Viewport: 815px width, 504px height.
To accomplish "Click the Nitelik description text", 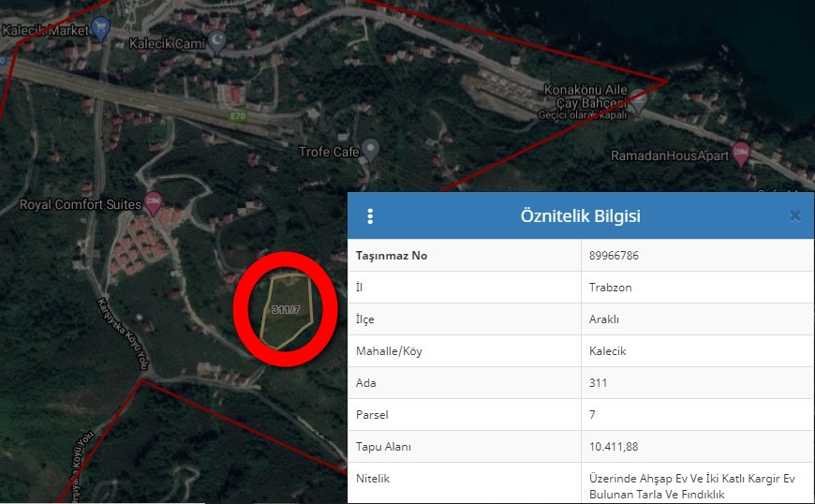I will pos(691,486).
